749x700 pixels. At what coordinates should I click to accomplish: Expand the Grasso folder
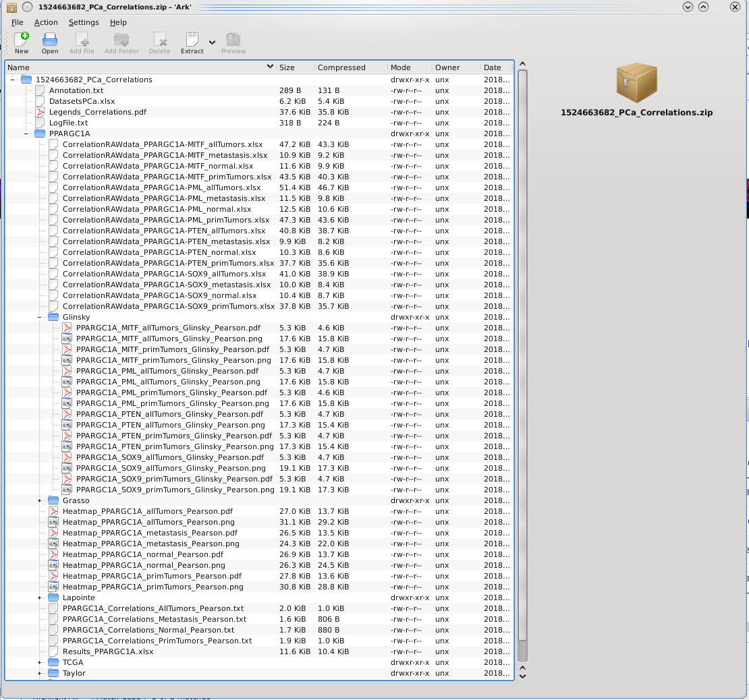click(40, 500)
